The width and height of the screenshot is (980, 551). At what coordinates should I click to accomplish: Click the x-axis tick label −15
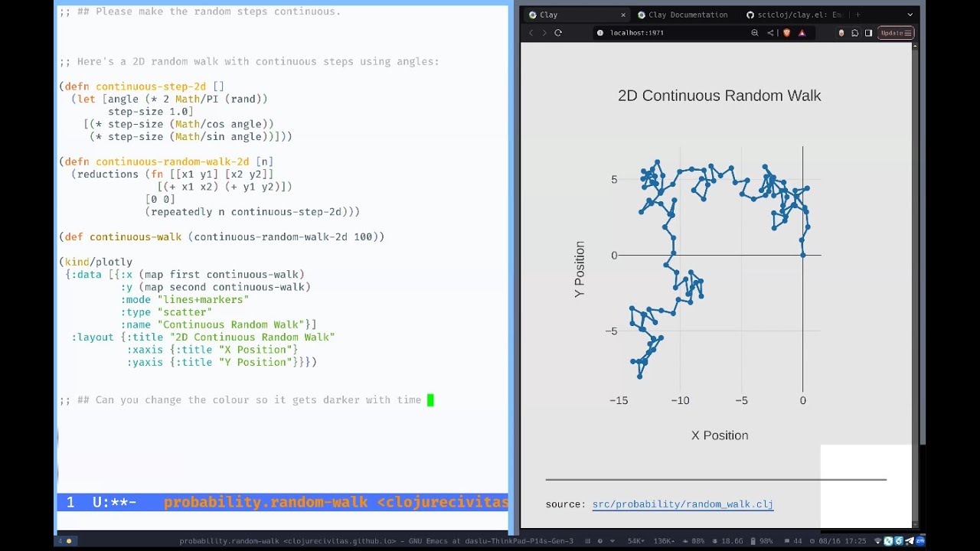619,400
